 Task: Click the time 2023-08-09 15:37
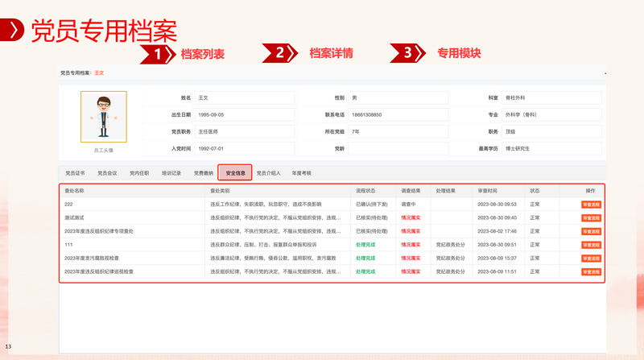pyautogui.click(x=497, y=258)
